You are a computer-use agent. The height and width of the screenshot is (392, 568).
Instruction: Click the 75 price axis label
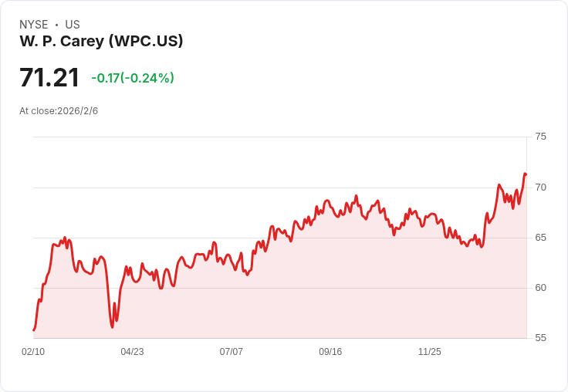click(x=540, y=137)
